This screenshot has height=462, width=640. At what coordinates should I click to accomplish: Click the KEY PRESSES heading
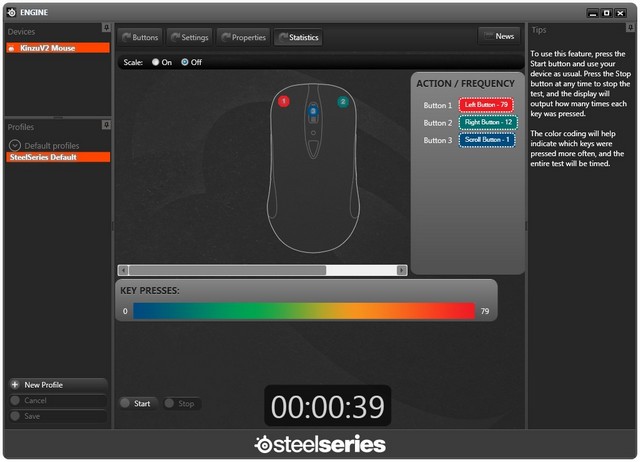click(x=150, y=291)
